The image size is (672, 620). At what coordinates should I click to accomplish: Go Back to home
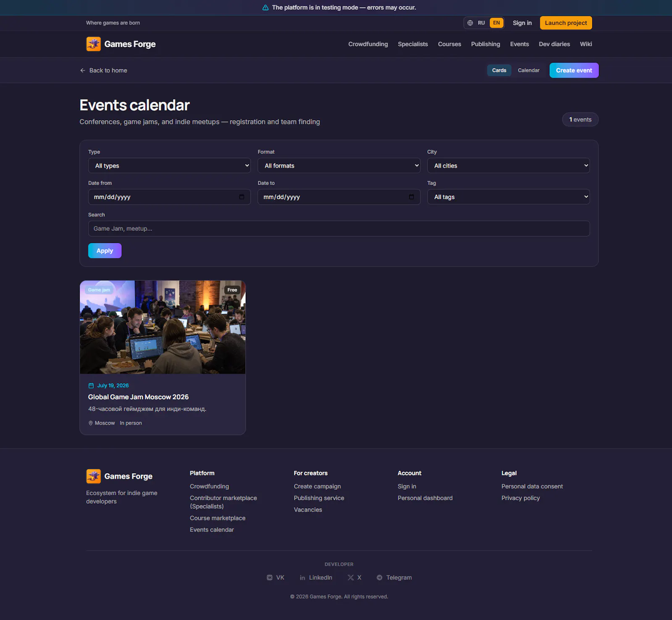tap(104, 70)
